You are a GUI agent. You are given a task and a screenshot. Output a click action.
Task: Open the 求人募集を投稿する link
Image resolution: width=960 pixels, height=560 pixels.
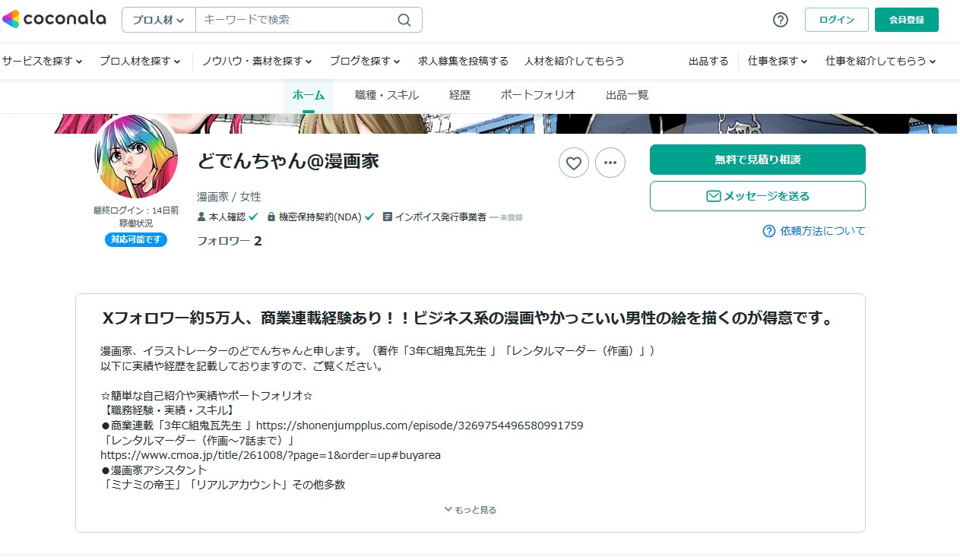[463, 61]
